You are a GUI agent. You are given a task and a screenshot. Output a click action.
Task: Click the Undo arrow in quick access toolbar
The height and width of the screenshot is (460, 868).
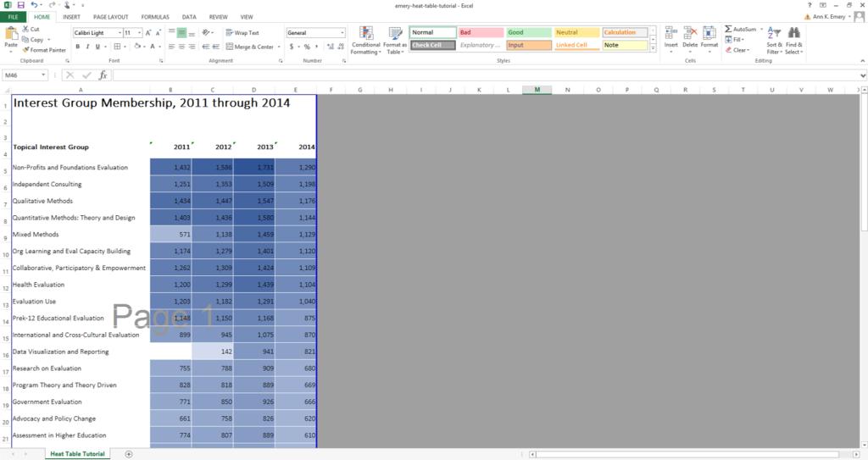(34, 5)
